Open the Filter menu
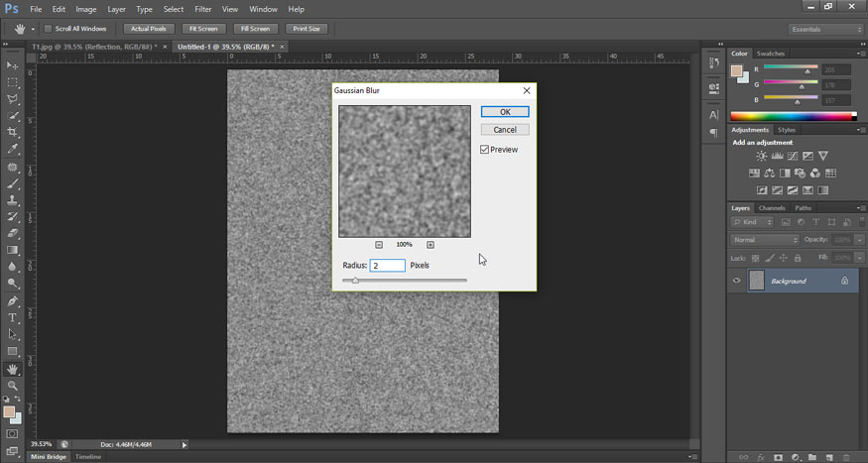Image resolution: width=868 pixels, height=463 pixels. pos(202,9)
